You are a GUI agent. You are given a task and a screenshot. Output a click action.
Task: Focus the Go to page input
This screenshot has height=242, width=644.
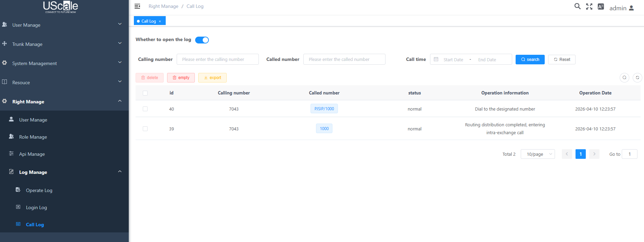(630, 154)
